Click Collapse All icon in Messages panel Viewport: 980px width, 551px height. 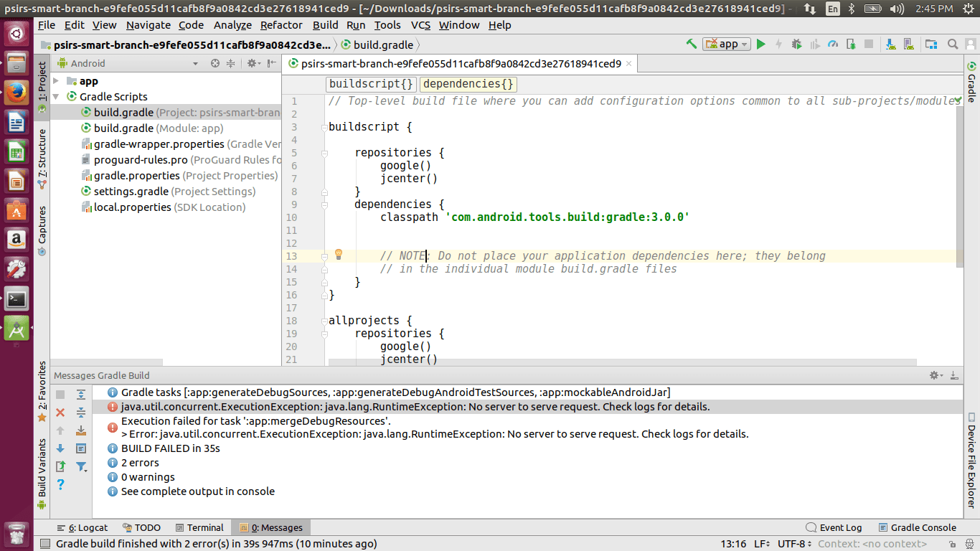81,413
